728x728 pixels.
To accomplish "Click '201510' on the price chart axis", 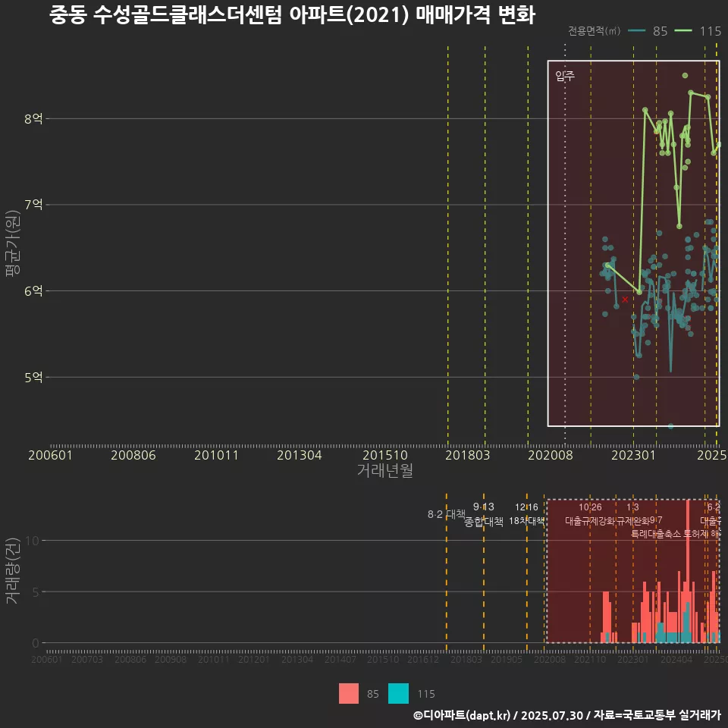I will [385, 455].
